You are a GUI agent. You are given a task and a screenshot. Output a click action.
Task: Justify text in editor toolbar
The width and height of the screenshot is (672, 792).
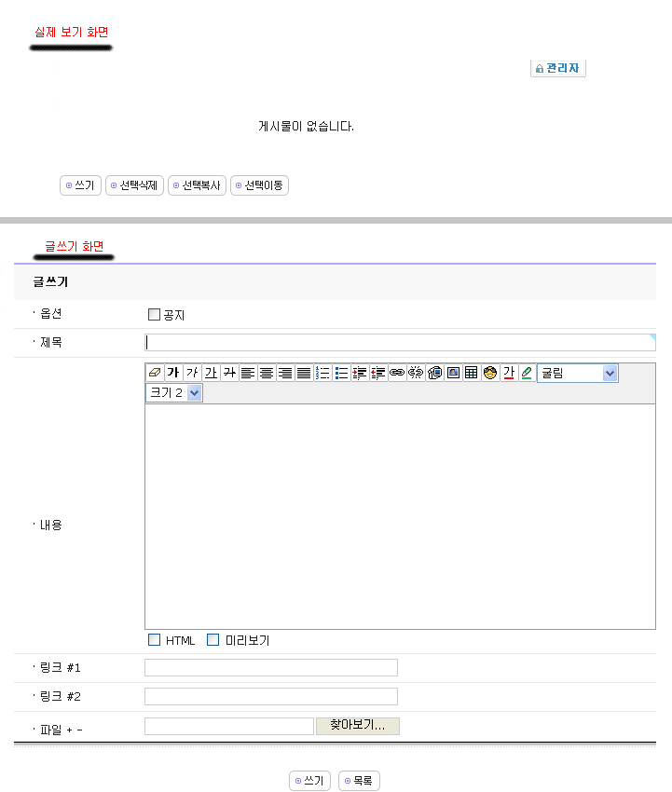304,373
